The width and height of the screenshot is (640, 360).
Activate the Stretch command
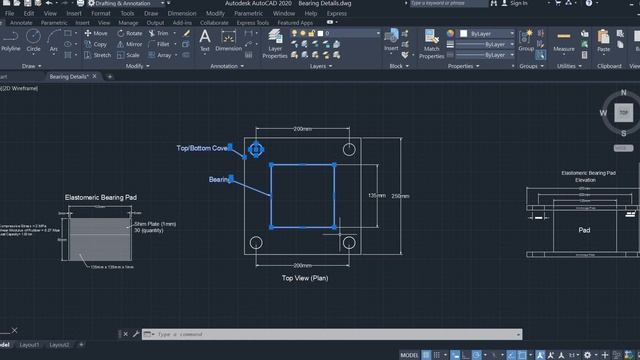pyautogui.click(x=97, y=55)
